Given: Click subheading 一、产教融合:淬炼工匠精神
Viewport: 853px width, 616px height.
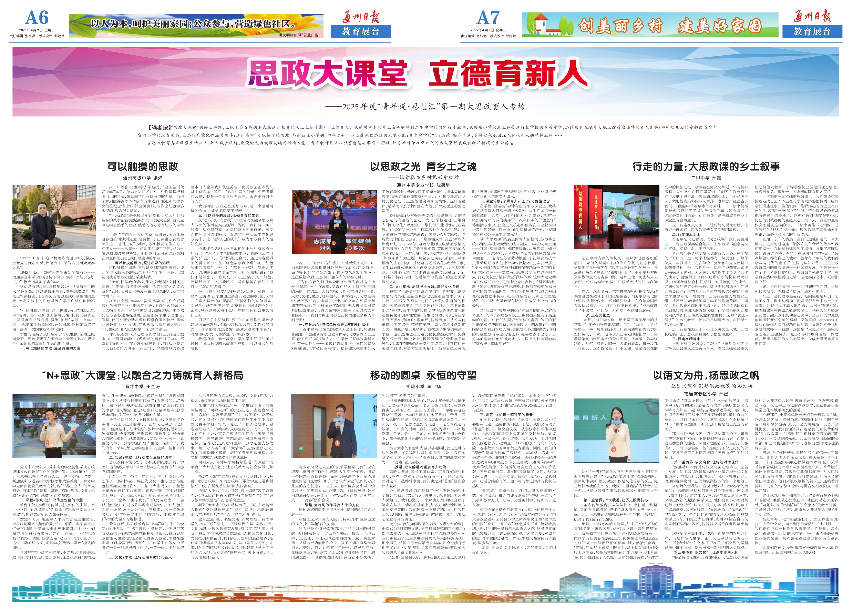Looking at the screenshot, I should click(334, 324).
